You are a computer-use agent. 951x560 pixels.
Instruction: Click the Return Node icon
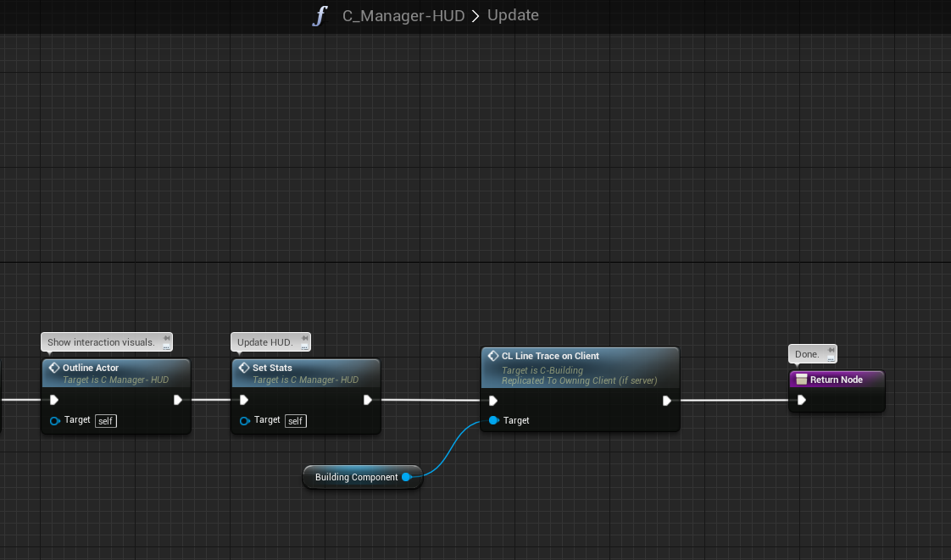pyautogui.click(x=801, y=380)
